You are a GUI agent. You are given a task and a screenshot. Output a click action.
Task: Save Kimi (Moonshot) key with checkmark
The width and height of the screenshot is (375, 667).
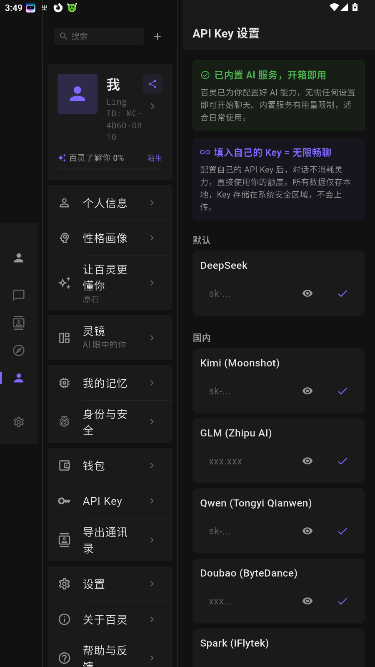point(342,391)
